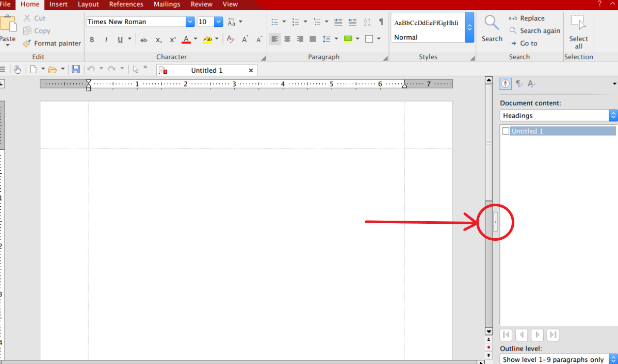This screenshot has width=618, height=364.
Task: Show formatting marks with pilcrow icon
Action: coord(381,22)
